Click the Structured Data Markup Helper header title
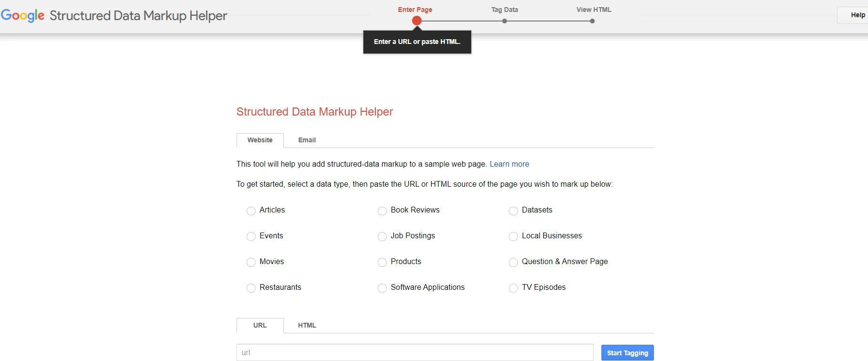This screenshot has width=868, height=361. (x=138, y=16)
